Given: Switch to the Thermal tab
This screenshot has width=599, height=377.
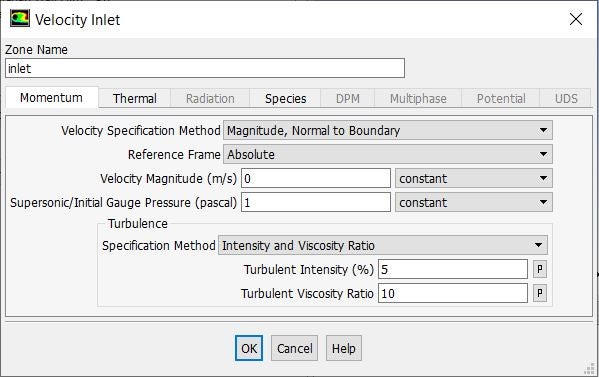Looking at the screenshot, I should click(134, 99).
